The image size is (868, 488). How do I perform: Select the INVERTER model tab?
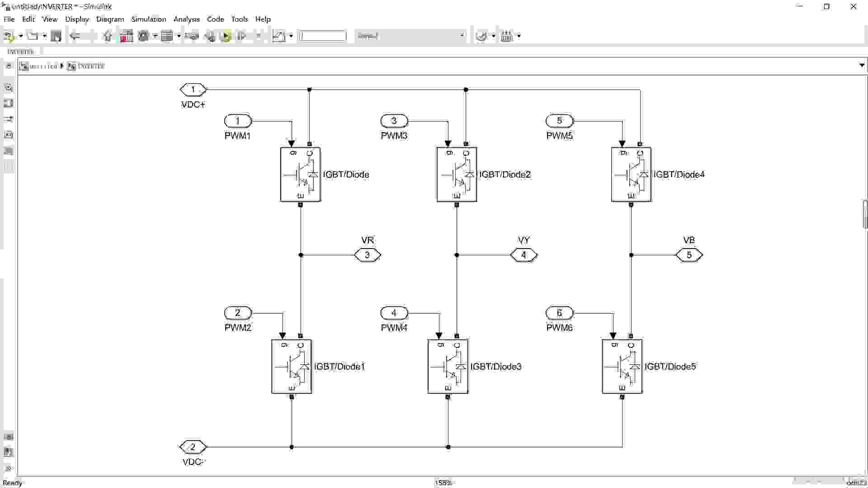(x=21, y=52)
